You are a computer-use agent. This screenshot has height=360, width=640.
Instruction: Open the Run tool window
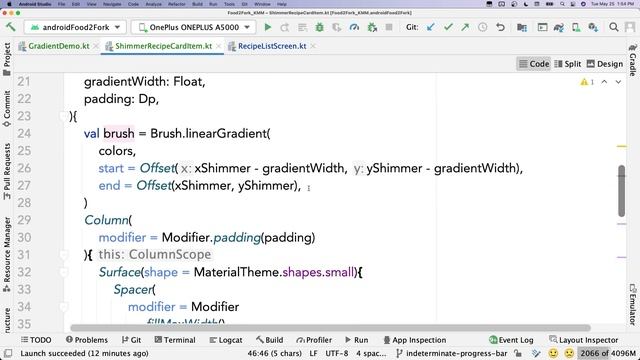pyautogui.click(x=357, y=340)
